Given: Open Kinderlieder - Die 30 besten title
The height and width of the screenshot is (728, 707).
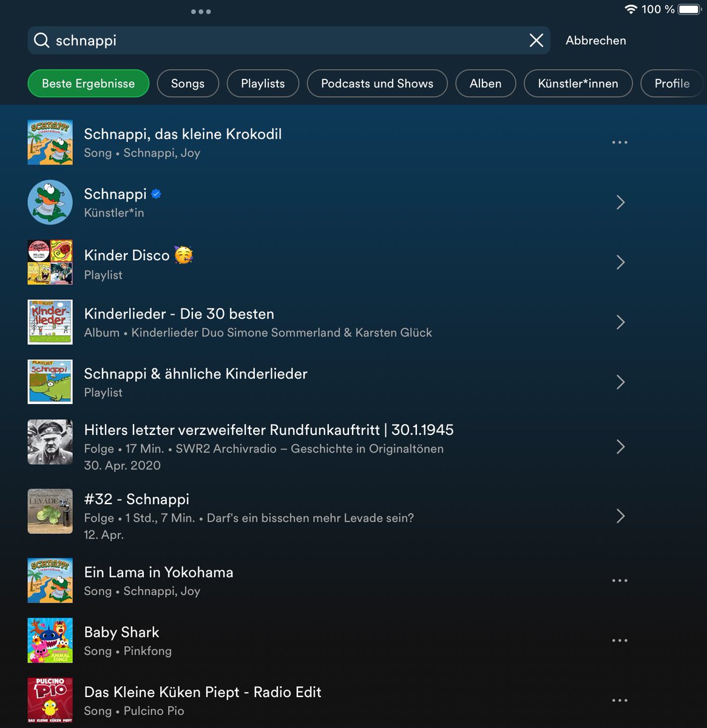Looking at the screenshot, I should (x=179, y=314).
